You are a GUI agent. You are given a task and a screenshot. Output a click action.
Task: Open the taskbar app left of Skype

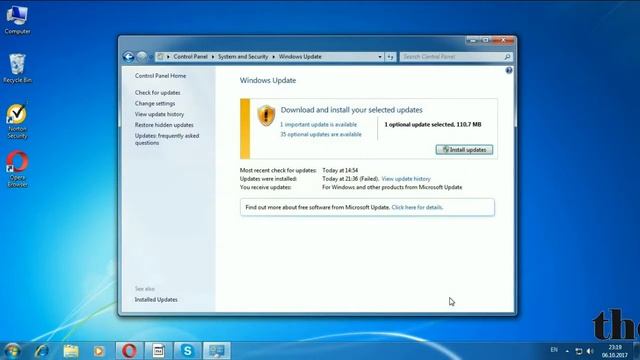(158, 351)
